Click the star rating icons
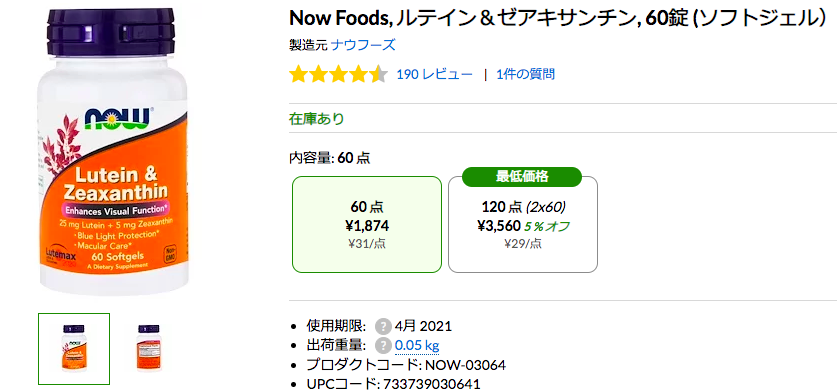 pos(338,74)
